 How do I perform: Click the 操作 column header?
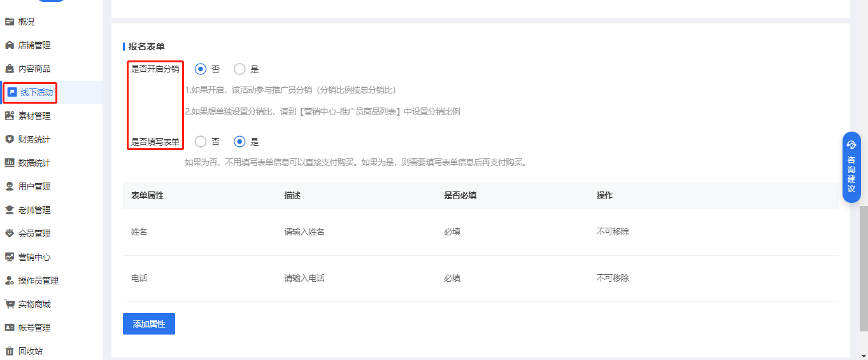(x=604, y=196)
